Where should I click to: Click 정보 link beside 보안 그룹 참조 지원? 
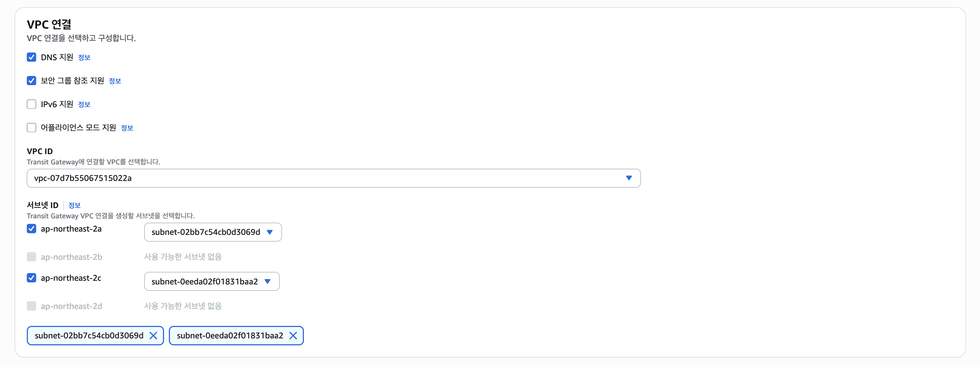115,81
